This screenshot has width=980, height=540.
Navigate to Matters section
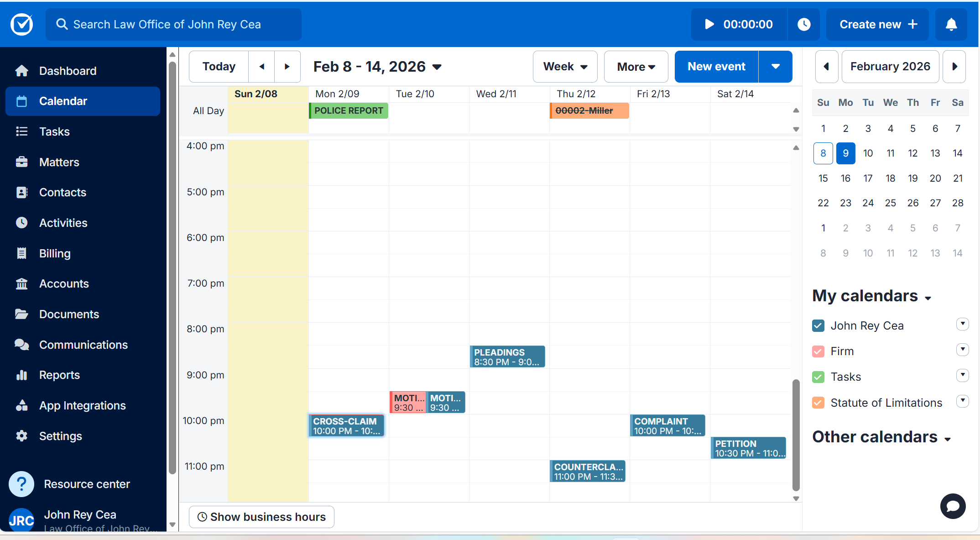click(59, 162)
